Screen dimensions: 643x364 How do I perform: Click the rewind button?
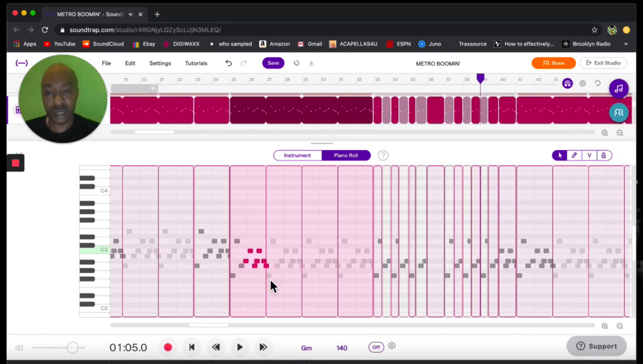click(216, 347)
